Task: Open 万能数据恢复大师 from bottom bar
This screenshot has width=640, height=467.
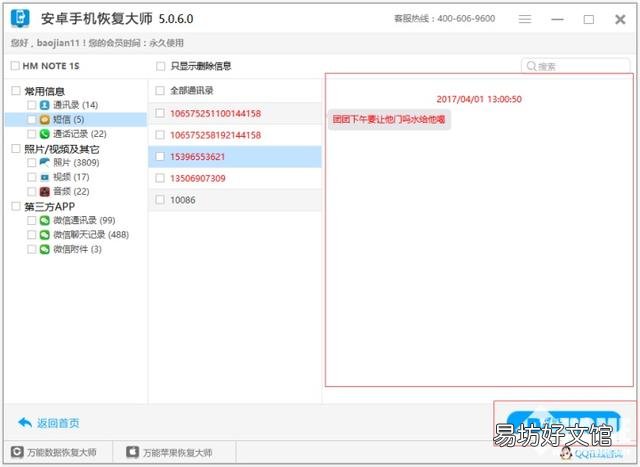Action: tap(62, 452)
